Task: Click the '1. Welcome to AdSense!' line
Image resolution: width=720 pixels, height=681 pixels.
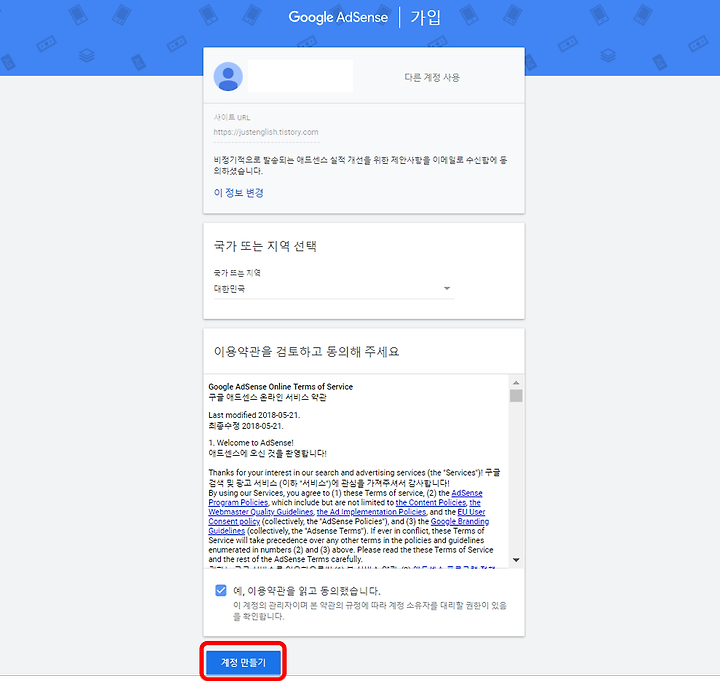Action: coord(251,443)
